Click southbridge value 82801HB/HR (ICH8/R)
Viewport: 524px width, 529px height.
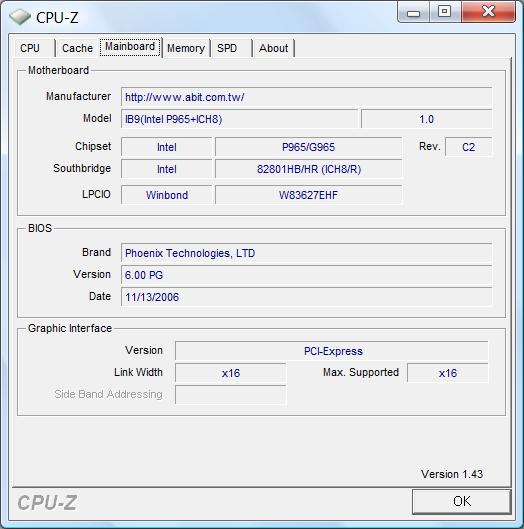309,169
